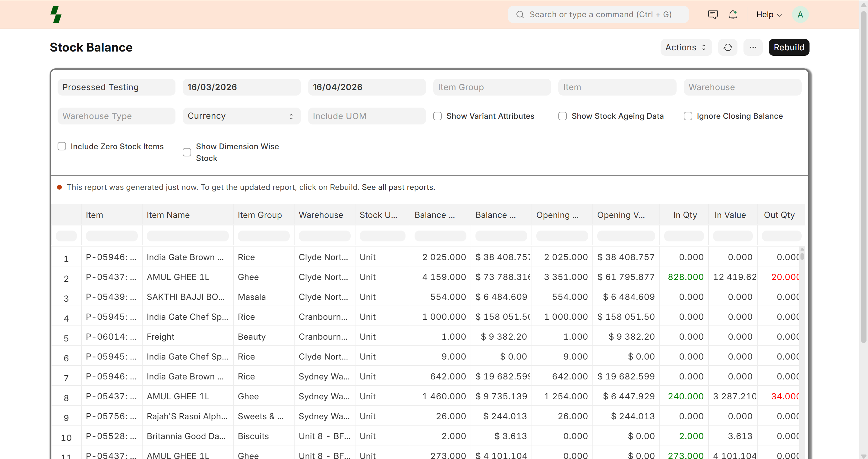
Task: Click the user avatar A icon
Action: click(x=800, y=14)
